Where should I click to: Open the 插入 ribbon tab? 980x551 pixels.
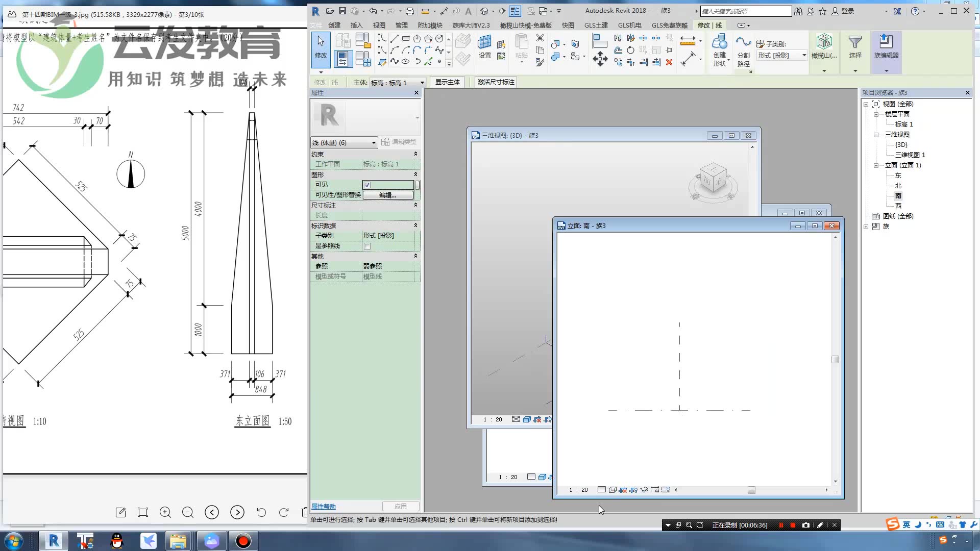pyautogui.click(x=356, y=25)
